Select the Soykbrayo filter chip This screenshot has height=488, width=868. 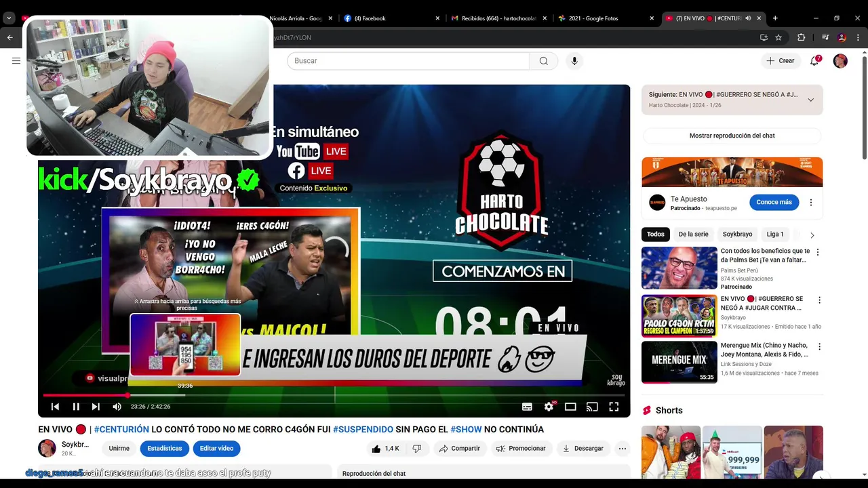(x=737, y=235)
